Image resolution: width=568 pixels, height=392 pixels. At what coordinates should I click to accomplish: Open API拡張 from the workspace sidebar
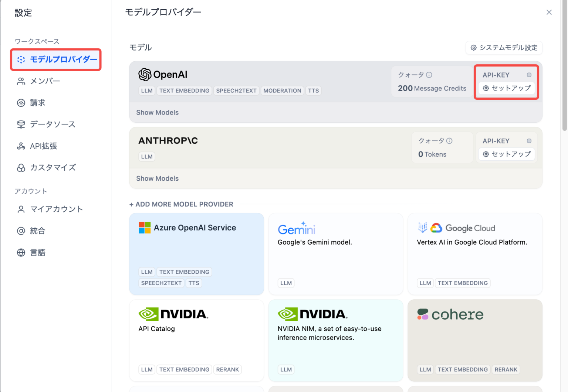pos(21,146)
